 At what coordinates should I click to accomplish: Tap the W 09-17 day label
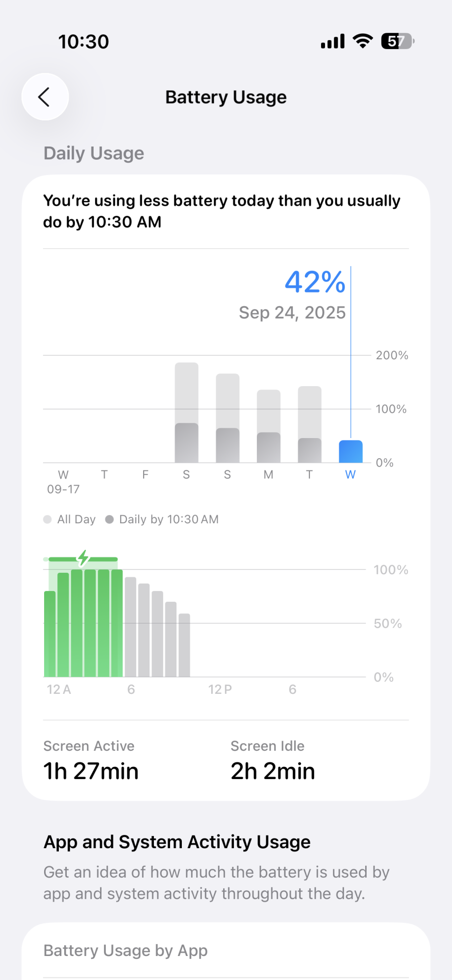coord(63,481)
